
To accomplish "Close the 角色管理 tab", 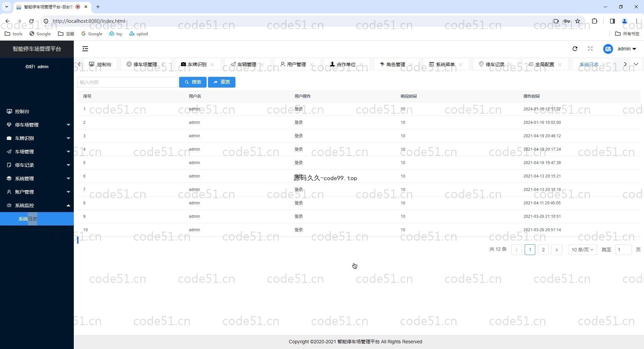I will (x=411, y=64).
